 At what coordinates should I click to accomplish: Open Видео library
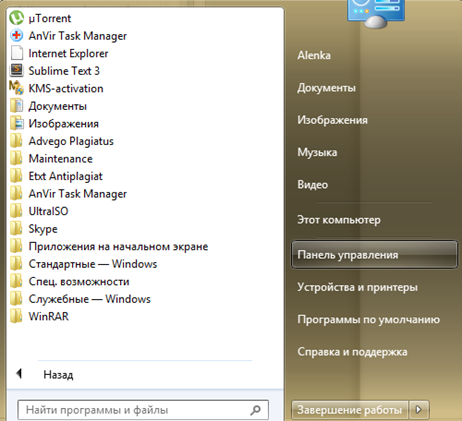[x=313, y=185]
